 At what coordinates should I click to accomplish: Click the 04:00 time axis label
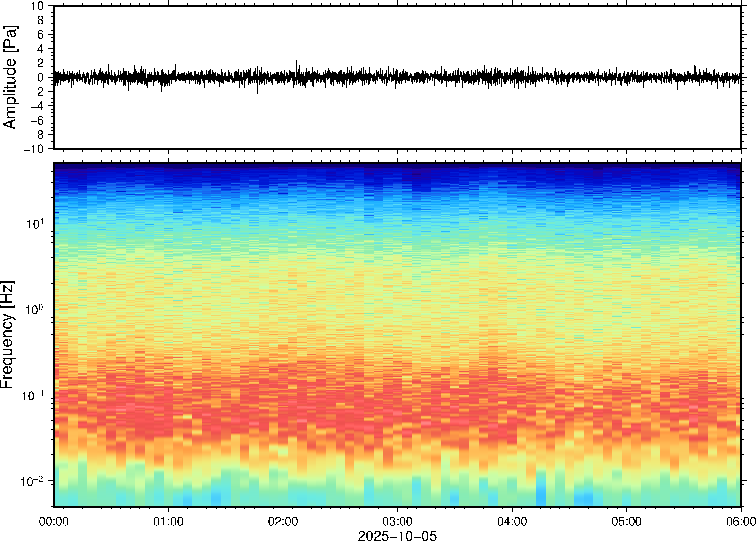pos(512,521)
